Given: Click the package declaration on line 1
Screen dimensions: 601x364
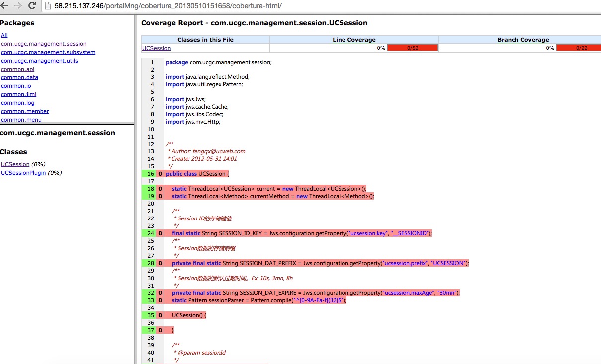Looking at the screenshot, I should pyautogui.click(x=219, y=62).
